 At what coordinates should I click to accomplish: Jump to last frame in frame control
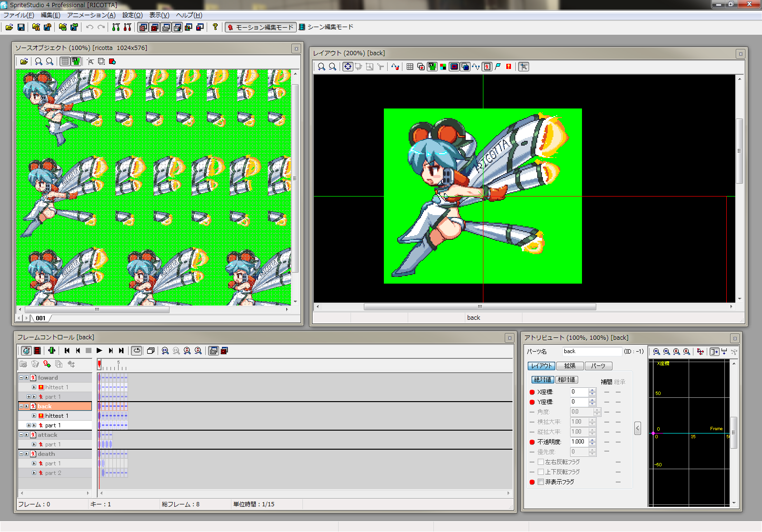tap(121, 351)
